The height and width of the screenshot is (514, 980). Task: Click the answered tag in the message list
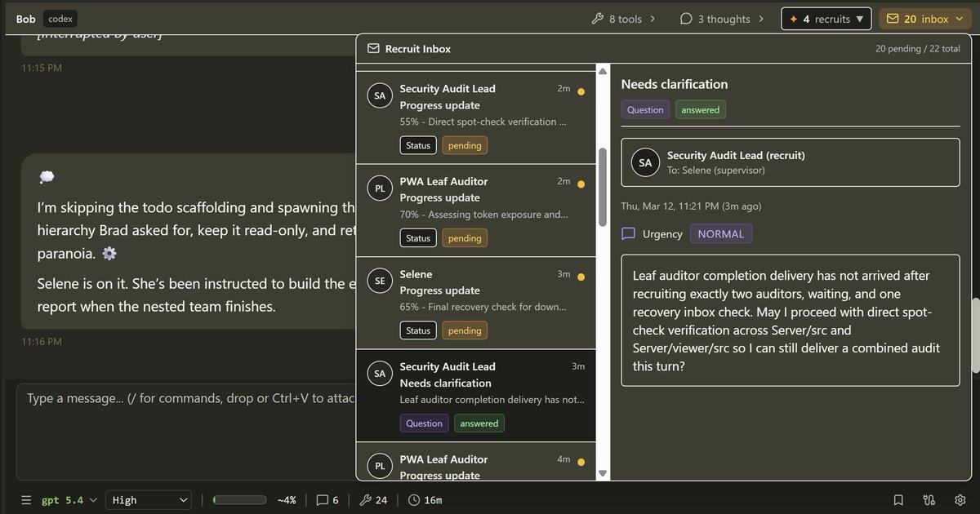click(x=479, y=423)
